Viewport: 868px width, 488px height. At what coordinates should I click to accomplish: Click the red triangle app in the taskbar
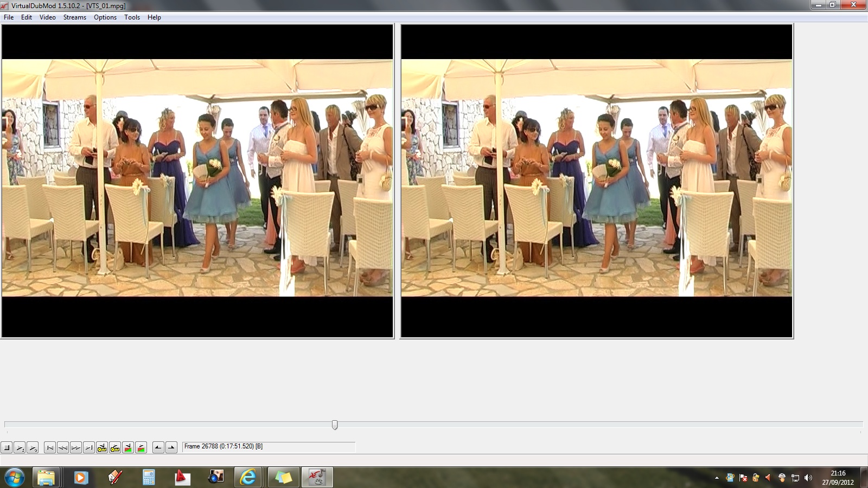(182, 477)
